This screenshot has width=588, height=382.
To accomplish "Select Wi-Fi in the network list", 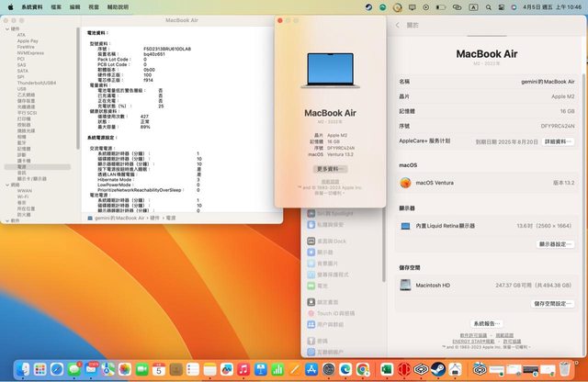I will pos(23,197).
